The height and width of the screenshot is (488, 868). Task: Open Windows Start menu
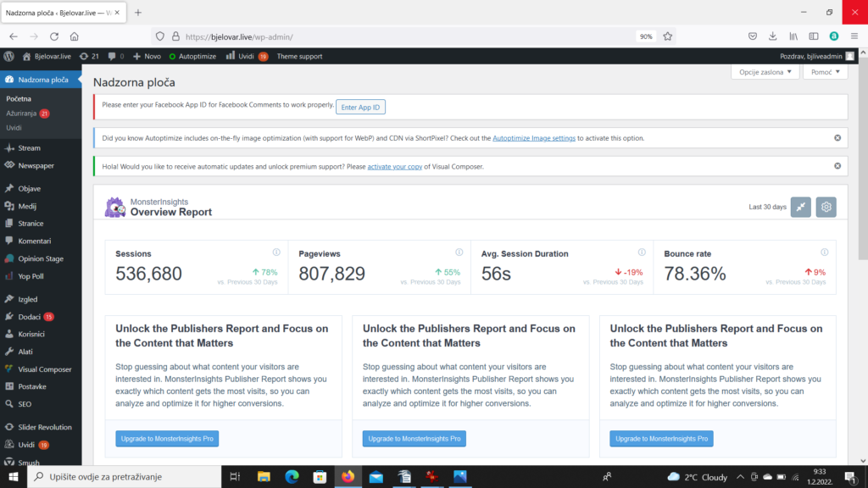tap(14, 476)
